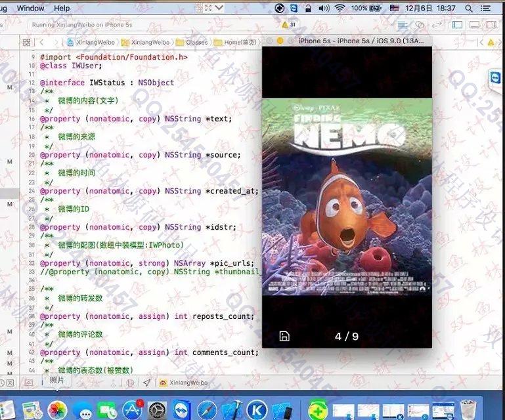This screenshot has height=420, width=505.
Task: Open Notification Center
Action: [x=485, y=8]
